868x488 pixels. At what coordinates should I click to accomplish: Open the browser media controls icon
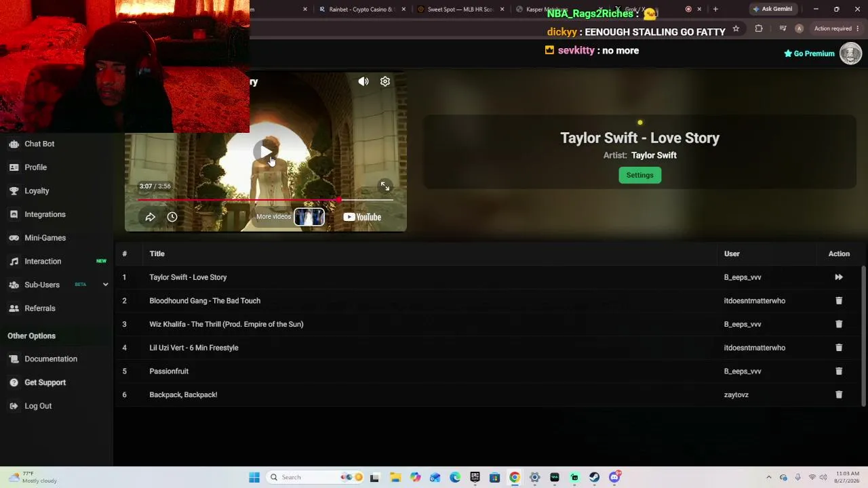pos(783,28)
